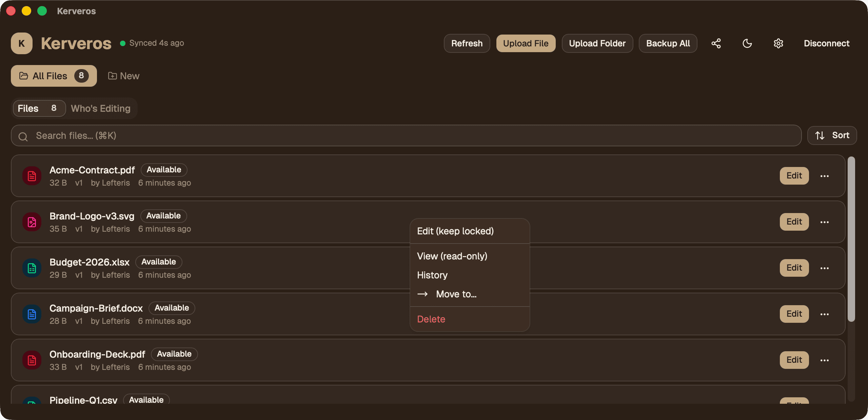Toggle dark mode moon icon

747,43
